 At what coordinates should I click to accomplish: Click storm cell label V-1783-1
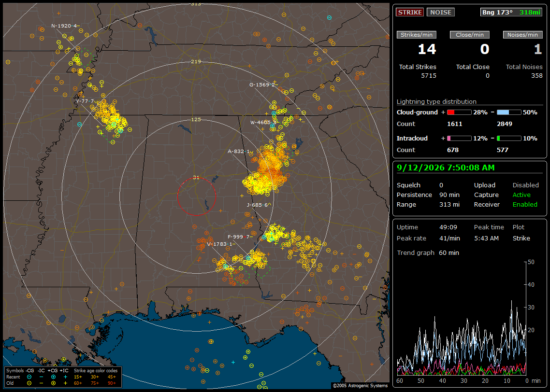(x=219, y=244)
